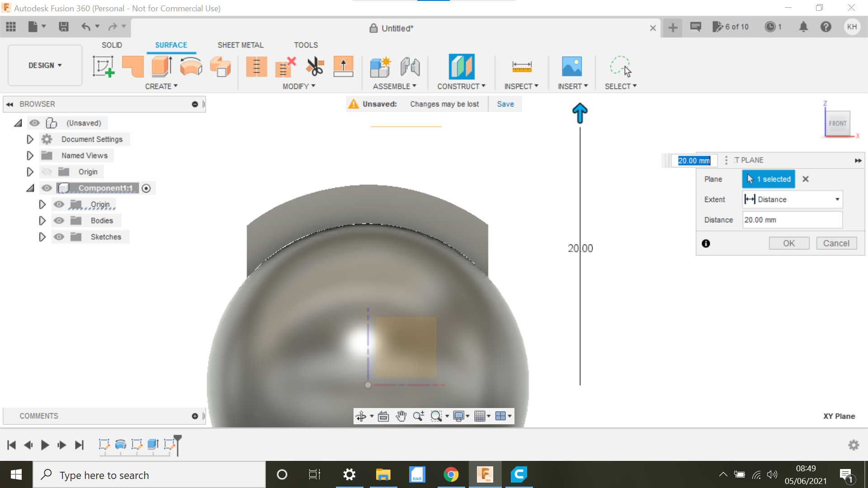Select the surface Revolve tool
Viewport: 868px width, 488px height.
point(191,66)
